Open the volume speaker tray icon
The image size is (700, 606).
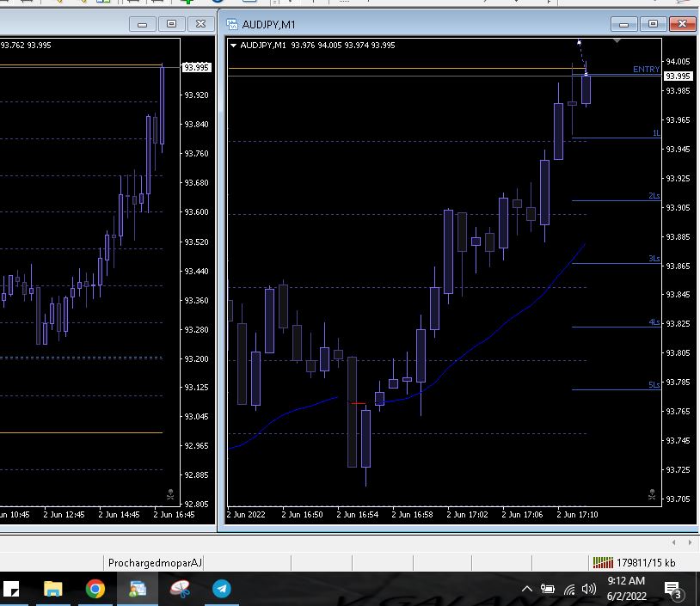pos(589,589)
